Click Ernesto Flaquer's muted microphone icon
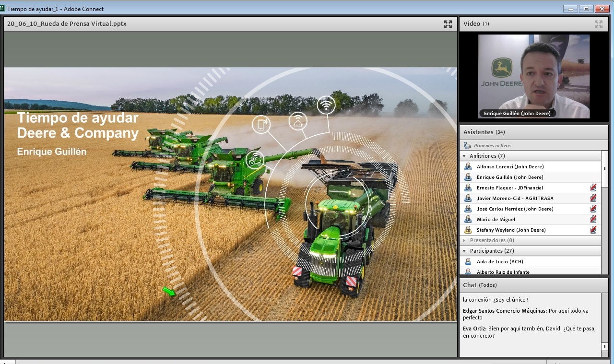Viewport: 614px width, 364px height. coord(593,188)
